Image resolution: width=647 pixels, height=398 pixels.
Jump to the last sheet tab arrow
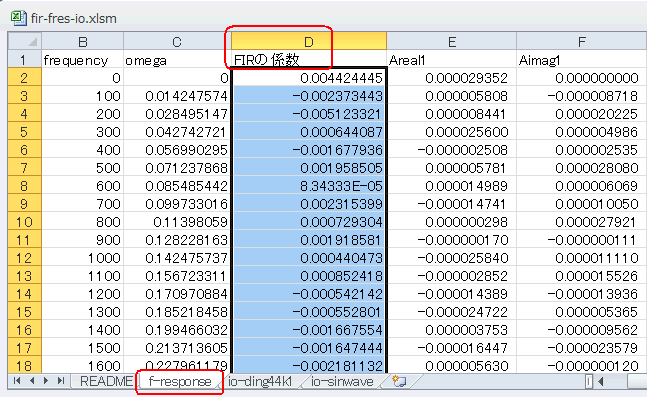(x=61, y=381)
